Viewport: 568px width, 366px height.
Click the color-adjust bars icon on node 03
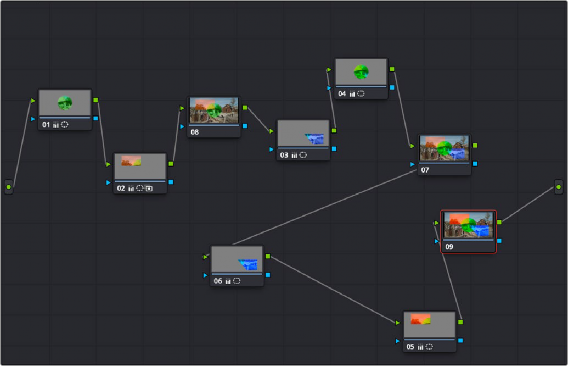295,155
